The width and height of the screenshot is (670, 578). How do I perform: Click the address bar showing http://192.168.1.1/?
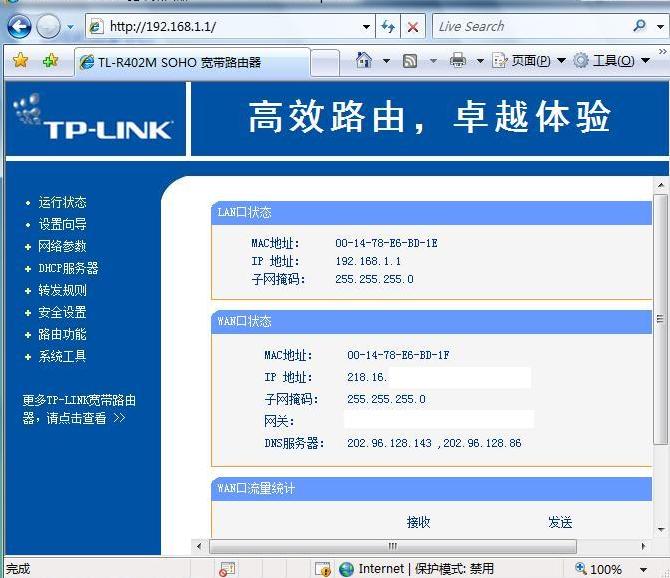click(224, 26)
